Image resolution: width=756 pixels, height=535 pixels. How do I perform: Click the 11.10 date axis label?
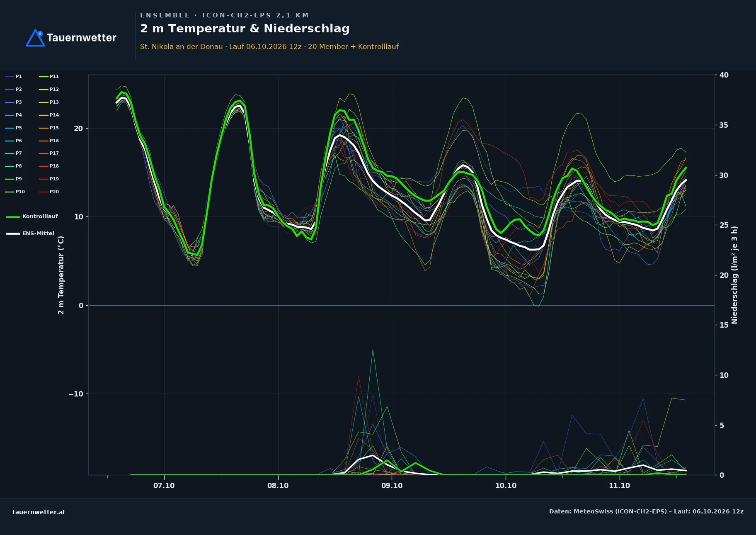pyautogui.click(x=619, y=486)
